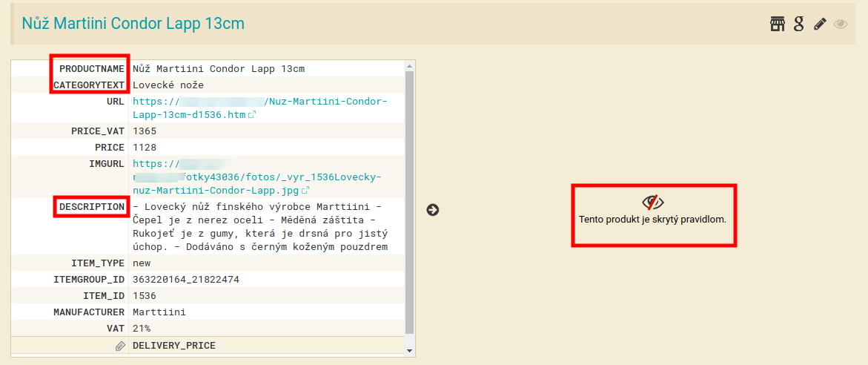Click the Google 'g' icon in header
The height and width of the screenshot is (365, 868).
(798, 24)
